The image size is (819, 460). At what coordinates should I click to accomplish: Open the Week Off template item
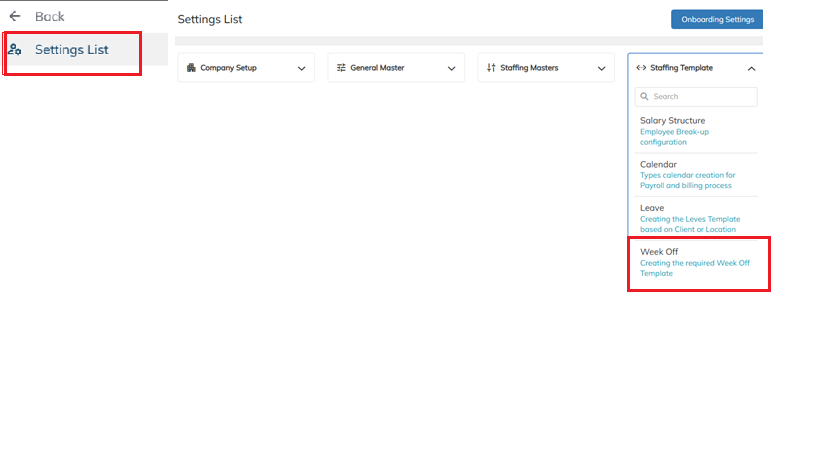click(x=696, y=262)
